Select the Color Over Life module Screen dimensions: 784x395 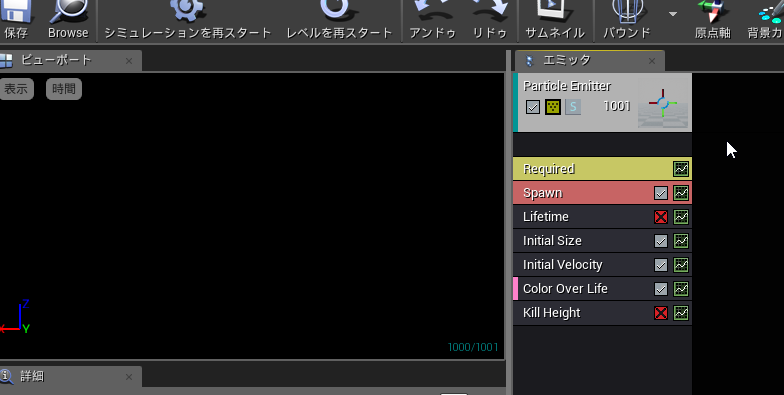click(x=602, y=289)
